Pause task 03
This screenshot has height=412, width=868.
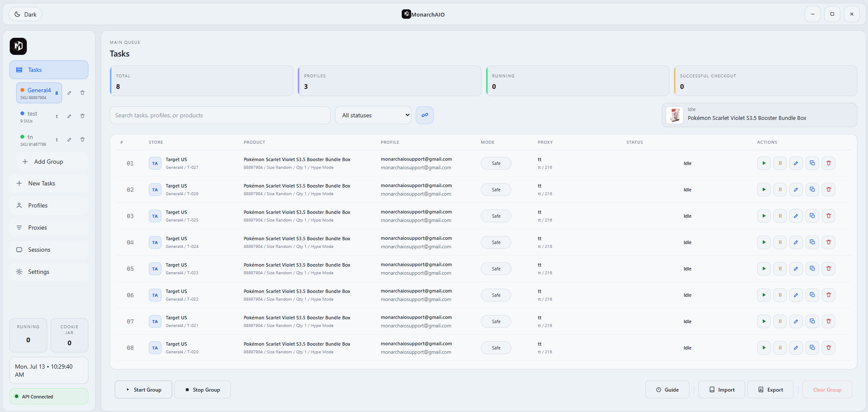point(780,216)
